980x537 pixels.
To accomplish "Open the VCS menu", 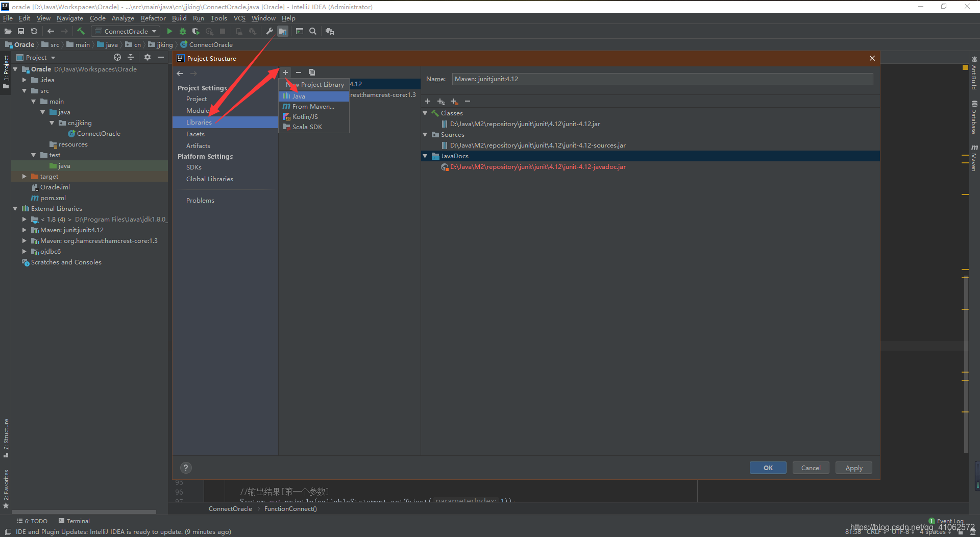I will tap(239, 18).
